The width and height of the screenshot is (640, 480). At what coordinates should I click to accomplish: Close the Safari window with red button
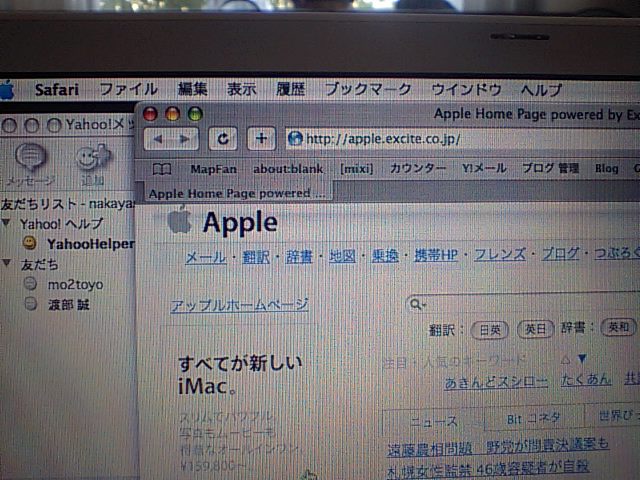coord(150,114)
